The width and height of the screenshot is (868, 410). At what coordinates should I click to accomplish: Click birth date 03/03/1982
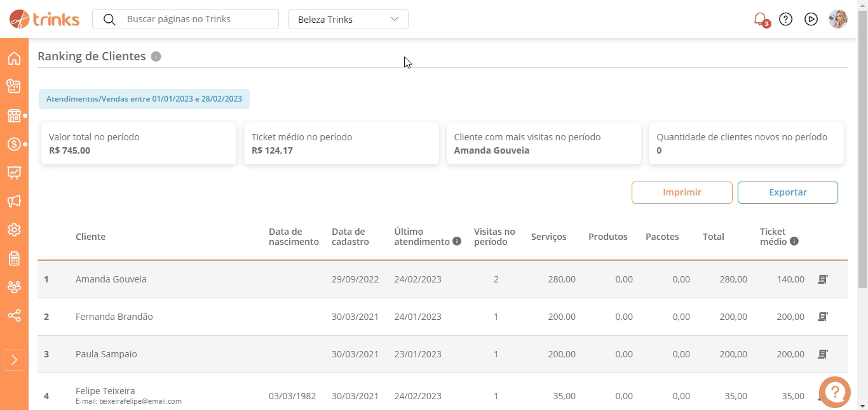tap(292, 396)
